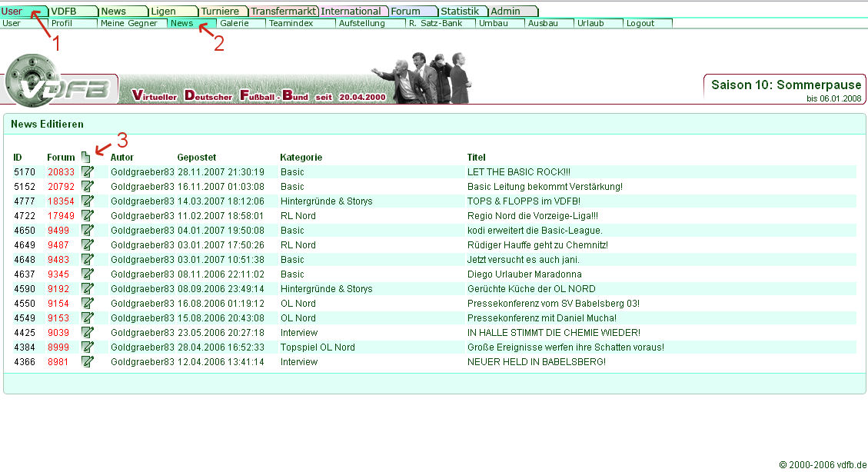Edit news entry 5170 via pencil icon
Image resolution: width=868 pixels, height=472 pixels.
pyautogui.click(x=88, y=172)
